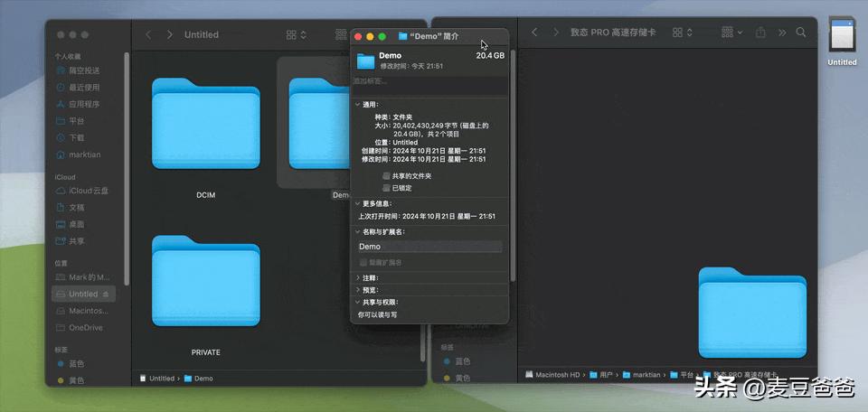Viewport: 868px width, 412px height.
Task: Open iCloud云盘 in the sidebar
Action: [82, 191]
